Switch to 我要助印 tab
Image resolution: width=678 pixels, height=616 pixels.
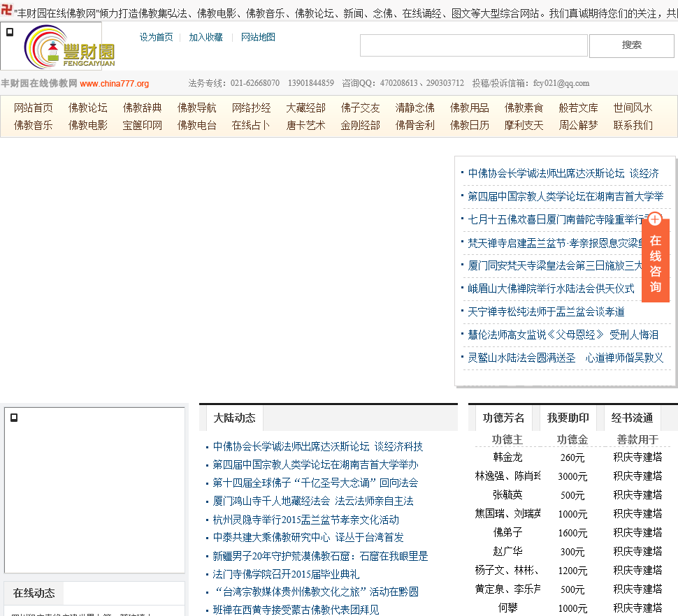(568, 418)
